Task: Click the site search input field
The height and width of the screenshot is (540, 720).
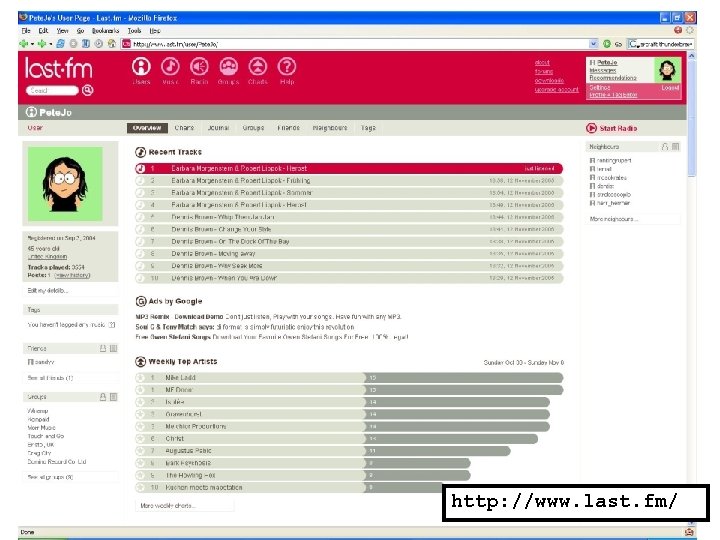Action: 52,90
